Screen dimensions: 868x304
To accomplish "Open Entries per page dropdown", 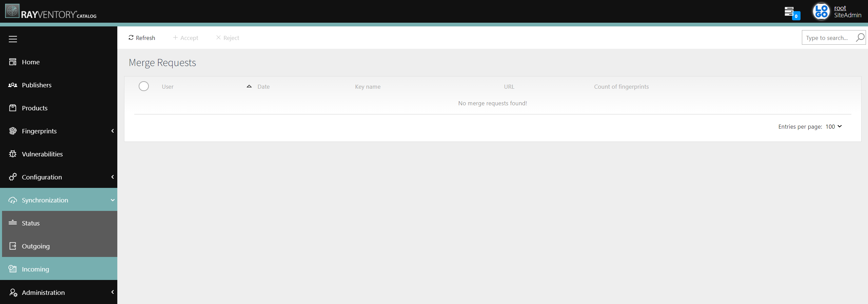I will 834,127.
